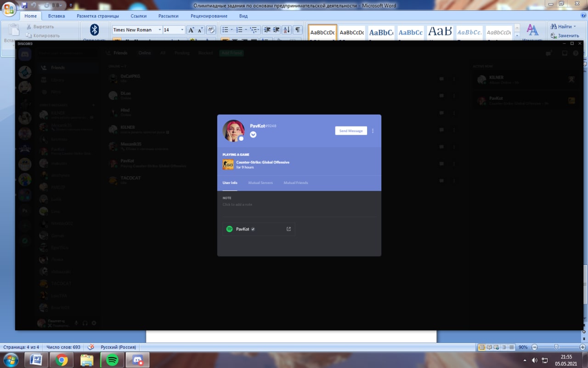Click the Word zoom slider handle

pyautogui.click(x=556, y=347)
